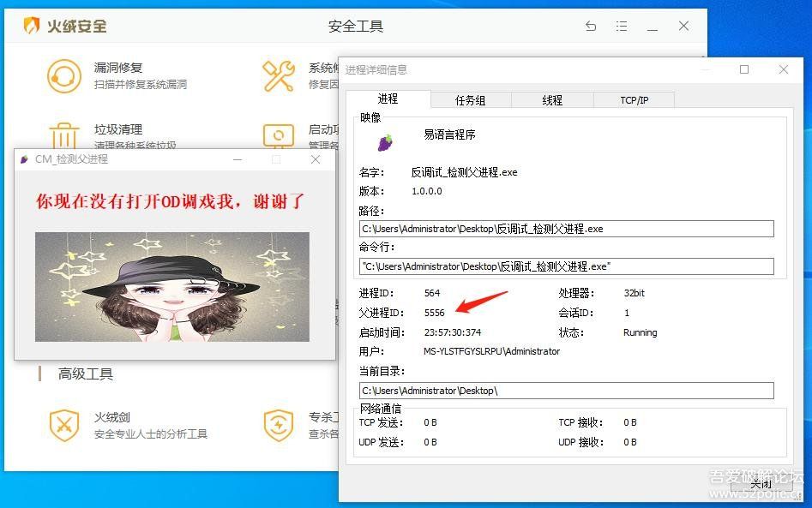The width and height of the screenshot is (812, 508).
Task: Click the cartoon girl image in CM window
Action: coord(172,286)
